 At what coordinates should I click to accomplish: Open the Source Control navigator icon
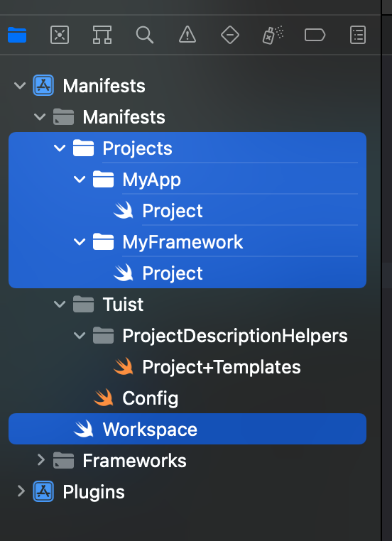60,35
